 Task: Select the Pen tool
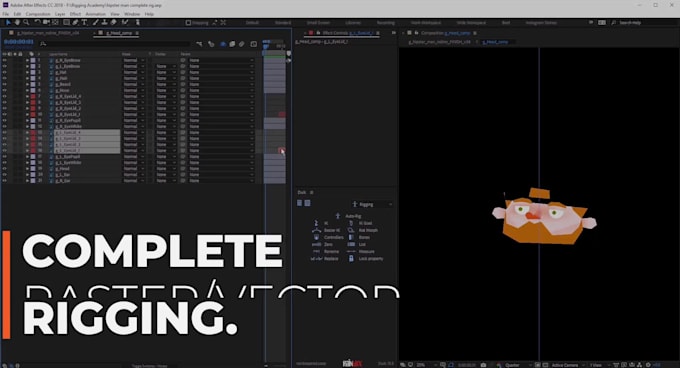pyautogui.click(x=75, y=23)
